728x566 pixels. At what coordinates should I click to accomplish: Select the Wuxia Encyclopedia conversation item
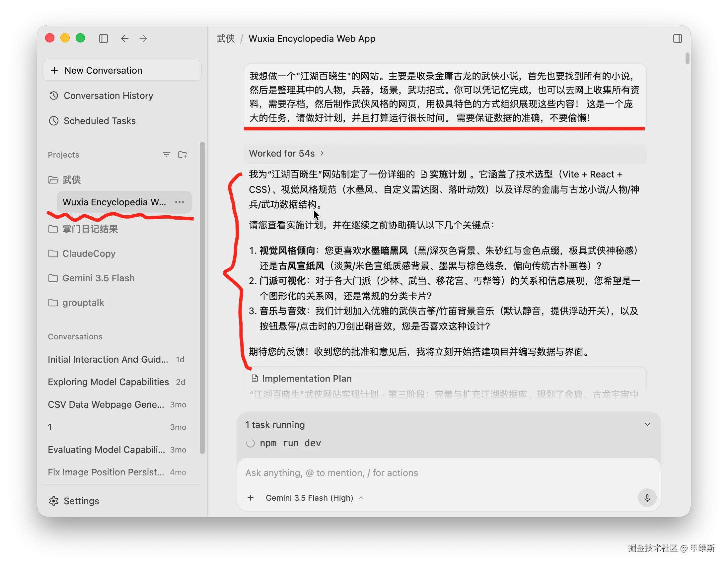(124, 202)
